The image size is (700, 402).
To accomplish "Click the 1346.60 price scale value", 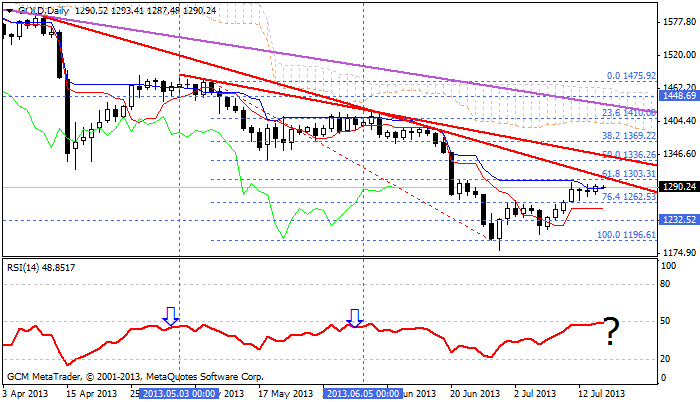I will 680,154.
